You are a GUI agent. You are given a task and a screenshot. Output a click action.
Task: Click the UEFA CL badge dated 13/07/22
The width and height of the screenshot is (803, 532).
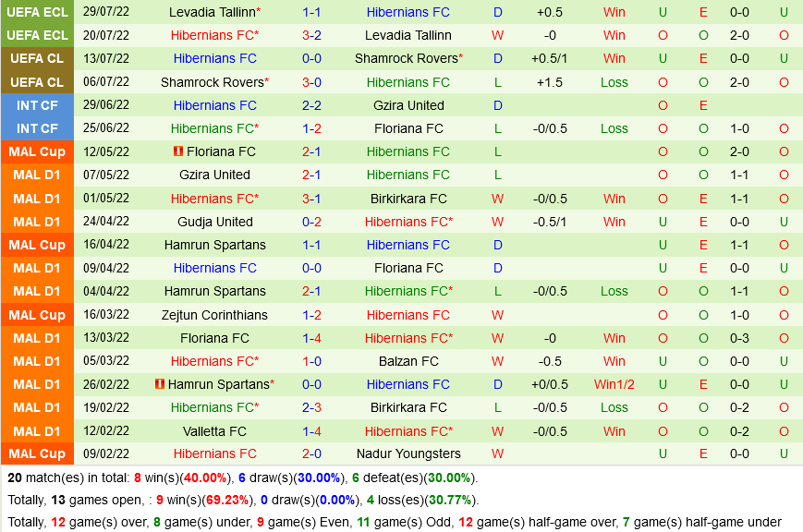point(37,58)
